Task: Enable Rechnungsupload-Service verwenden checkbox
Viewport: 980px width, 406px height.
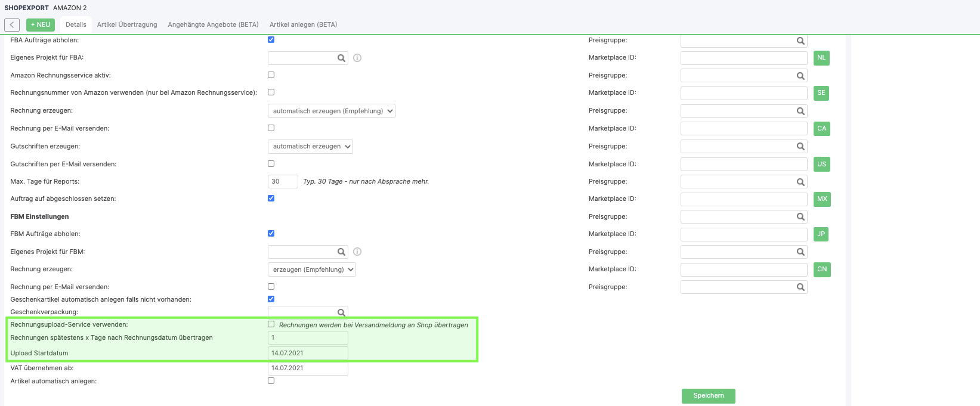Action: point(271,324)
